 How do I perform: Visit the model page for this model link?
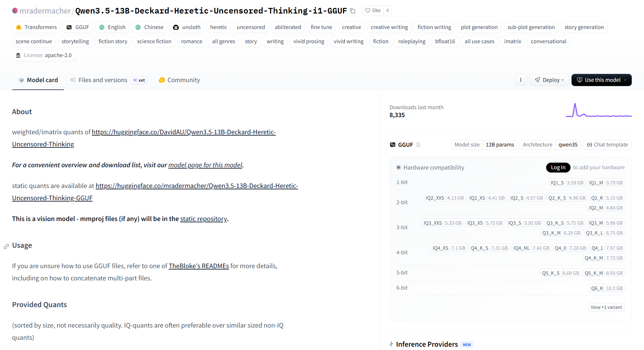coord(205,165)
